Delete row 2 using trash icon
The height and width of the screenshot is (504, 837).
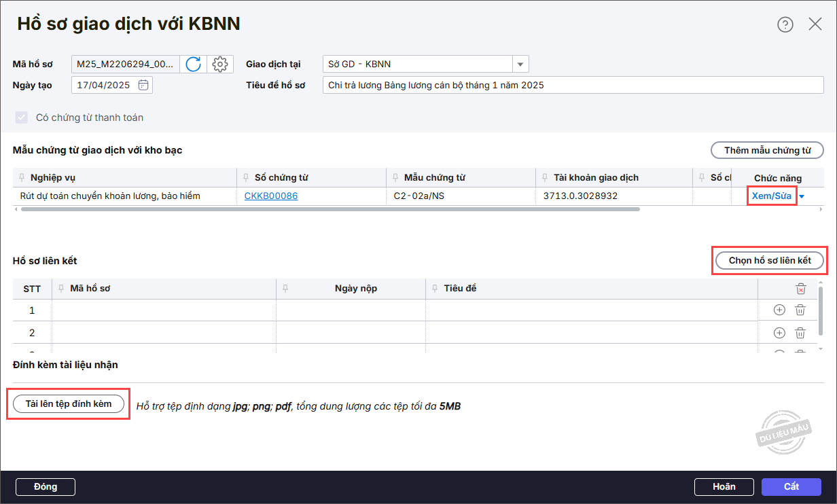pos(800,333)
